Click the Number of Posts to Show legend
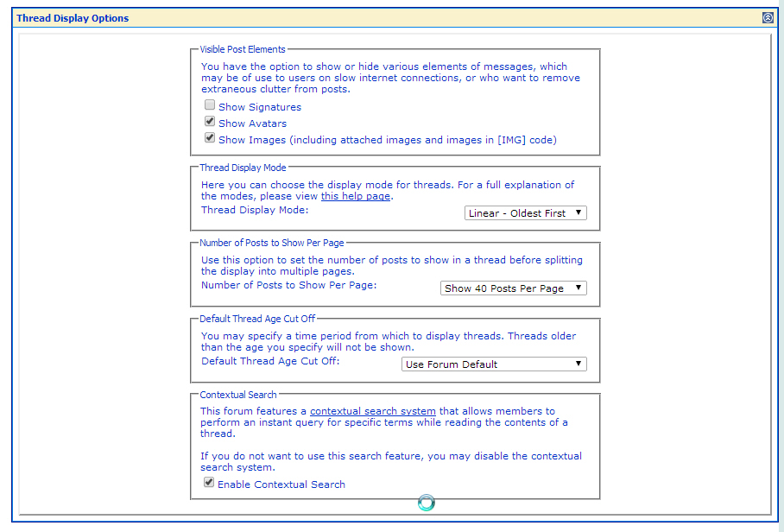 tap(272, 244)
